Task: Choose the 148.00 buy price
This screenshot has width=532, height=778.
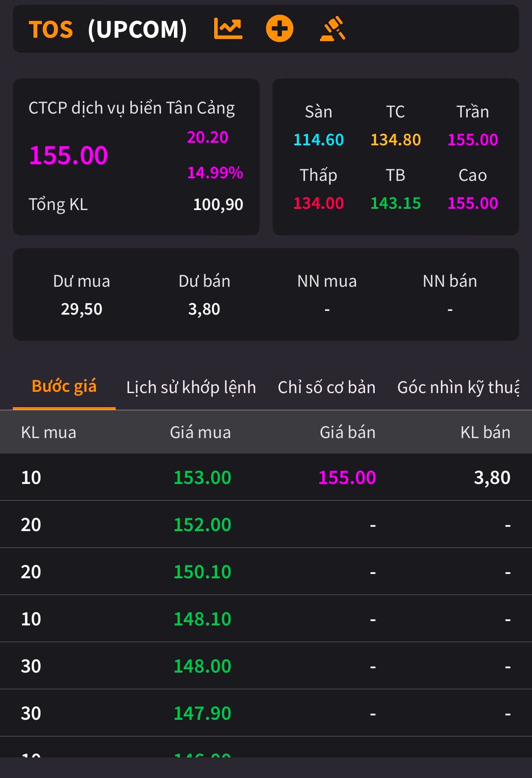Action: 202,666
